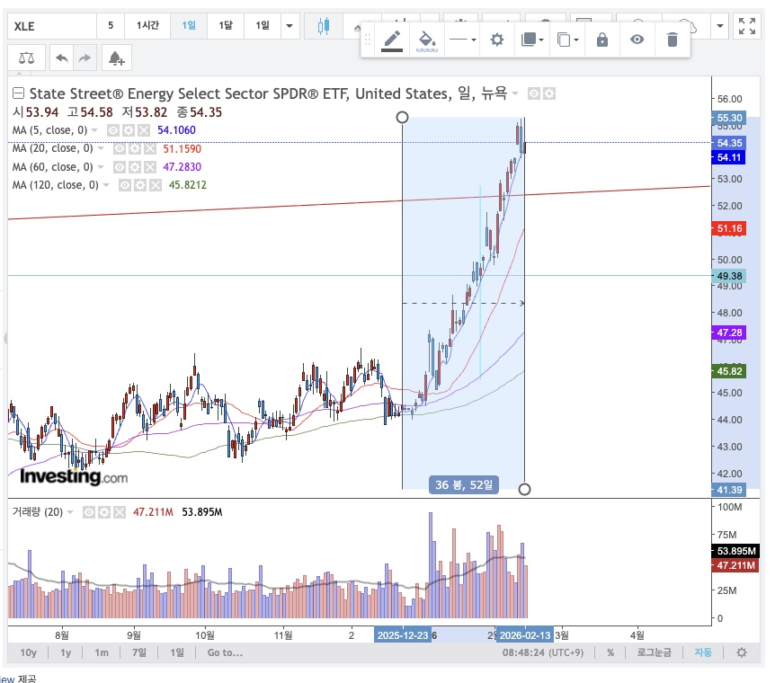784x683 pixels.
Task: Open drawing settings gear in floating toolbar
Action: click(x=496, y=40)
